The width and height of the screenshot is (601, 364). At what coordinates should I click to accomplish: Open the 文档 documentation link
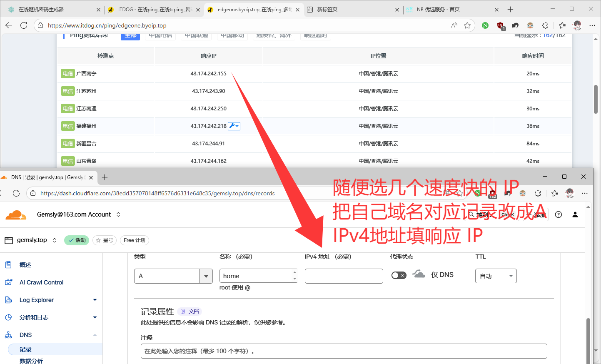190,312
